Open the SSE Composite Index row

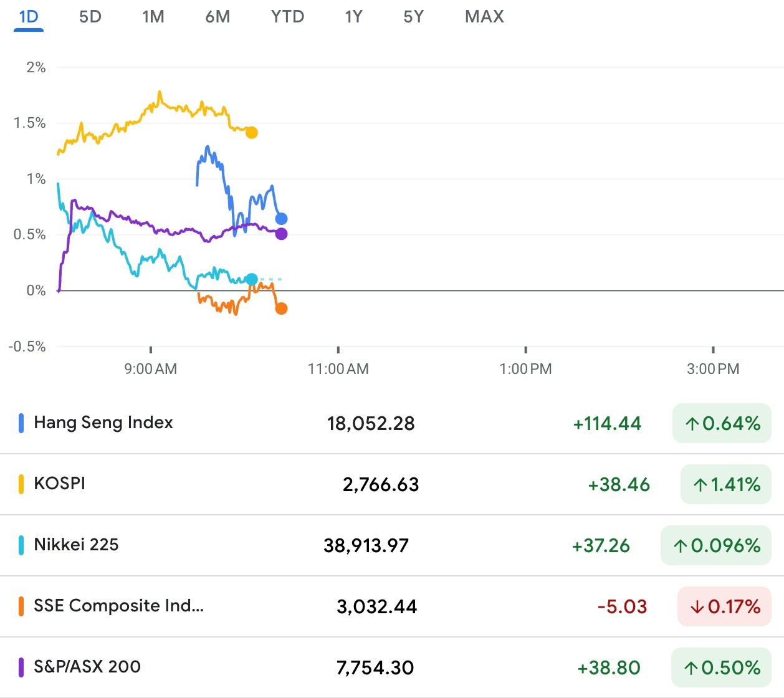pyautogui.click(x=392, y=606)
